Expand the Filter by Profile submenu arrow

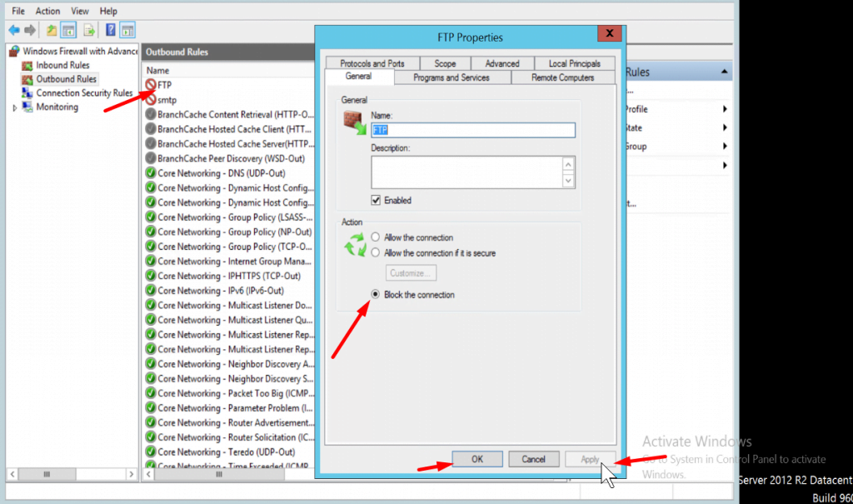(725, 109)
